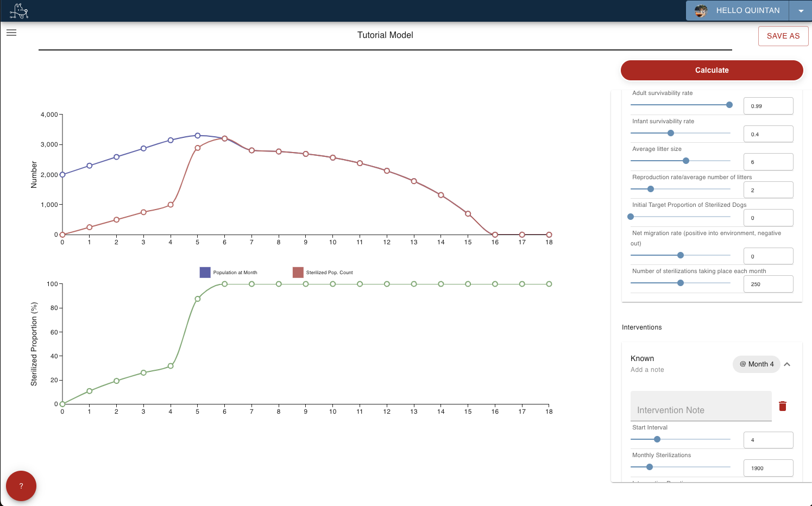Viewport: 812px width, 506px height.
Task: Click sterilized count point at month 15
Action: 468,214
